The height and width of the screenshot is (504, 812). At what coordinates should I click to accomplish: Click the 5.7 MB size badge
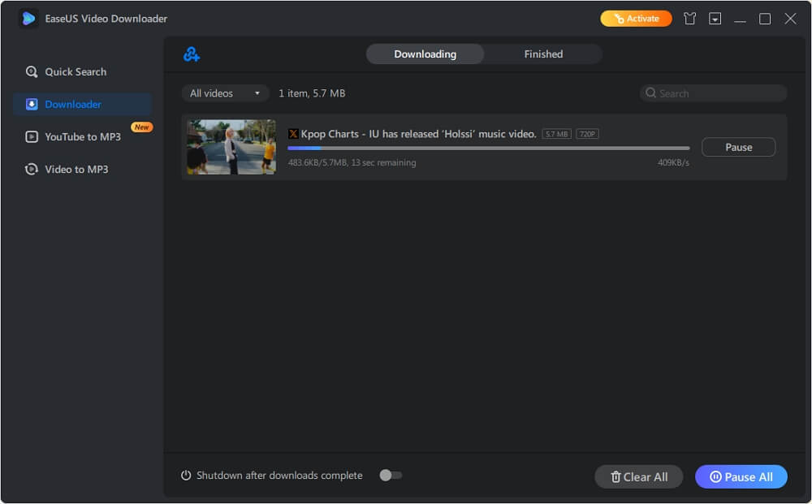(556, 134)
